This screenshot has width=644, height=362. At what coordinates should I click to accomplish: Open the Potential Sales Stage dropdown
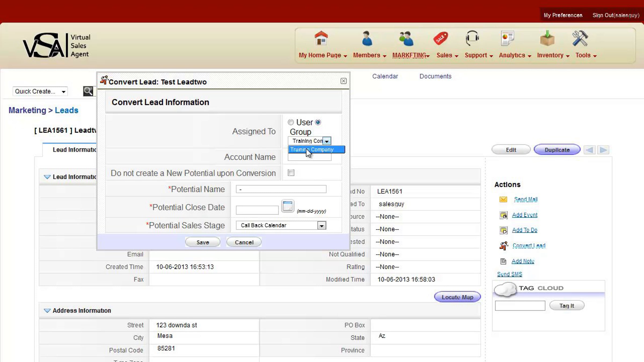tap(321, 226)
